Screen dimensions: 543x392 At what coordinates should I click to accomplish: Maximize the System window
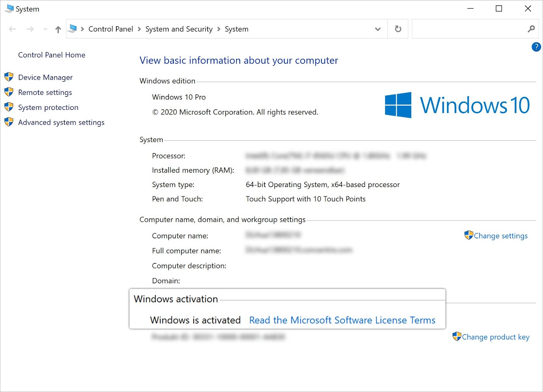499,9
